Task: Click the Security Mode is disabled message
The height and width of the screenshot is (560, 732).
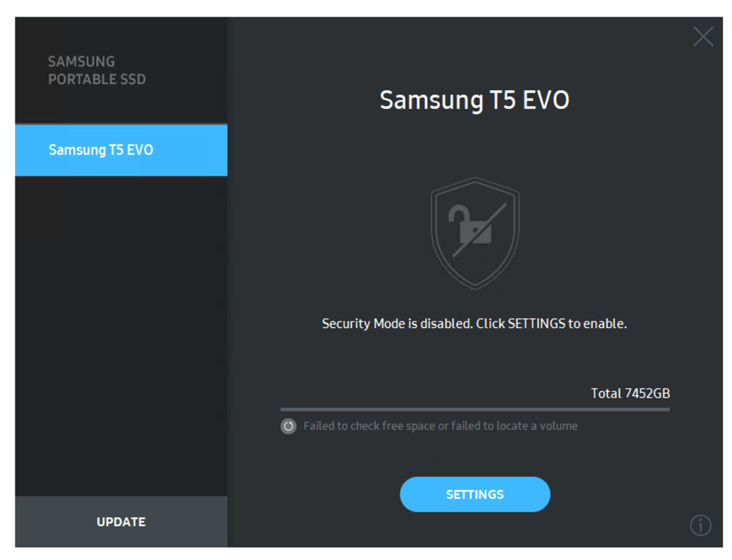Action: click(474, 323)
